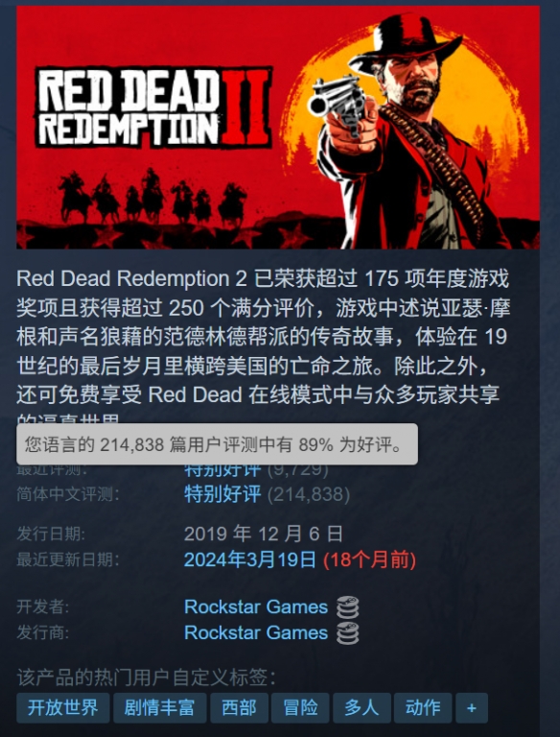Viewport: 560px width, 737px height.
Task: Click the 2019 年 12 月 6 日 release date
Action: tap(264, 534)
